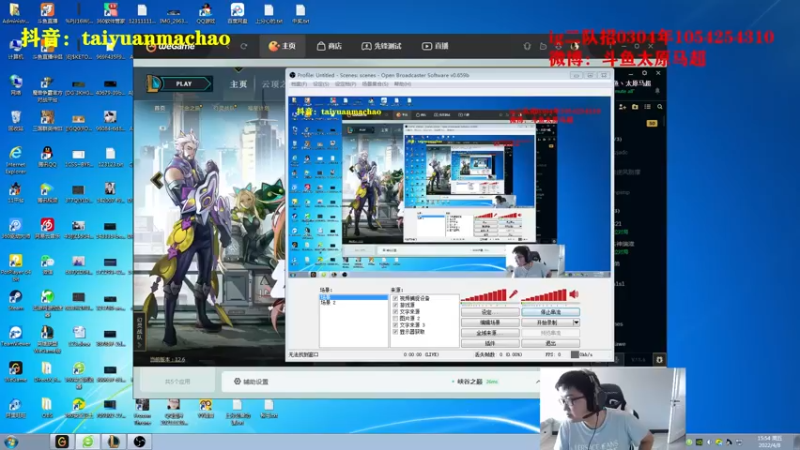Open WeGame 商店 tab

point(329,46)
